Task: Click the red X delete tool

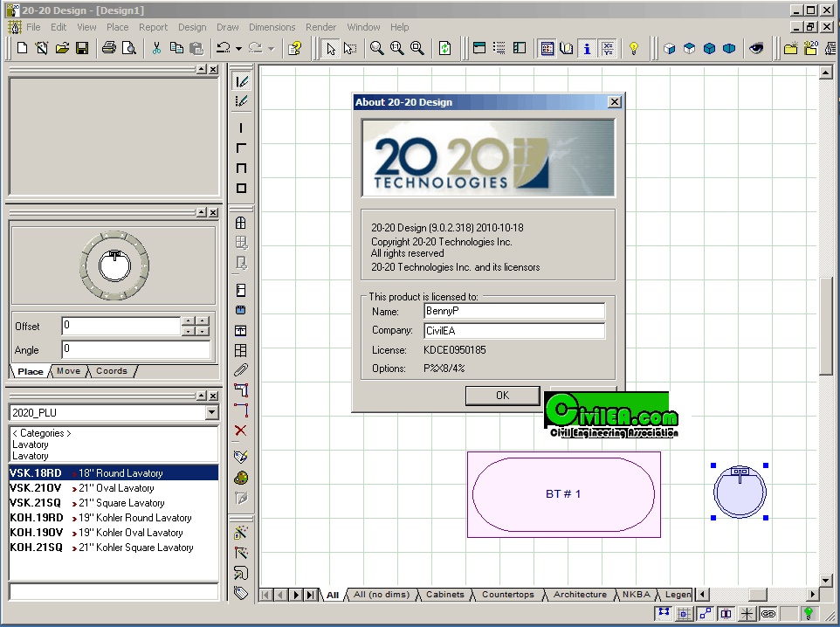Action: click(x=241, y=431)
